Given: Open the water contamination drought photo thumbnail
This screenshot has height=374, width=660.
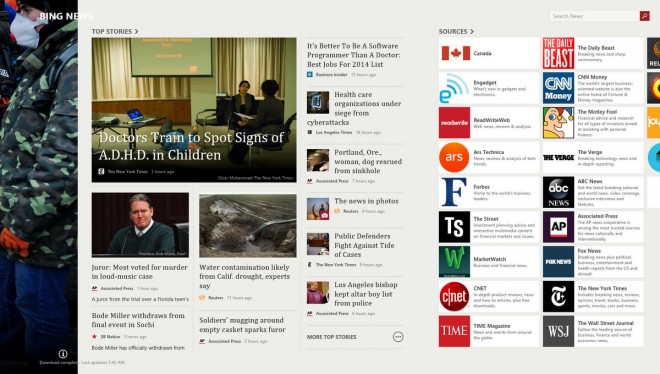Looking at the screenshot, I should click(248, 225).
